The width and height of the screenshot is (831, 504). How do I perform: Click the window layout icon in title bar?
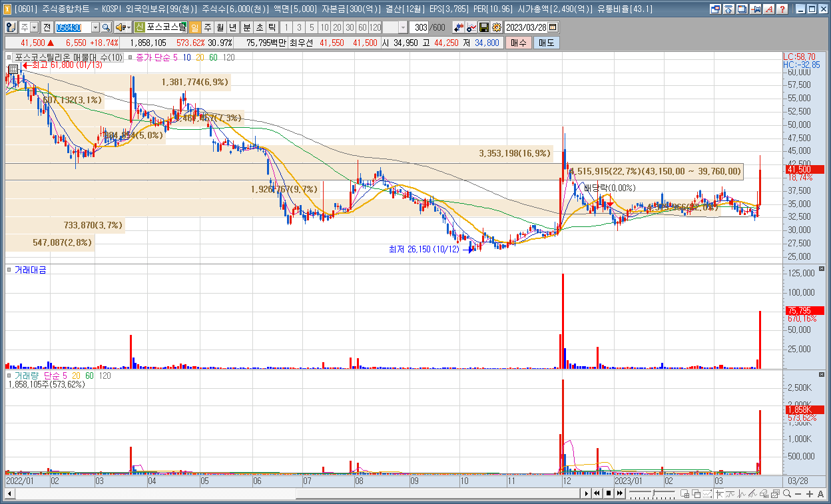pyautogui.click(x=716, y=9)
